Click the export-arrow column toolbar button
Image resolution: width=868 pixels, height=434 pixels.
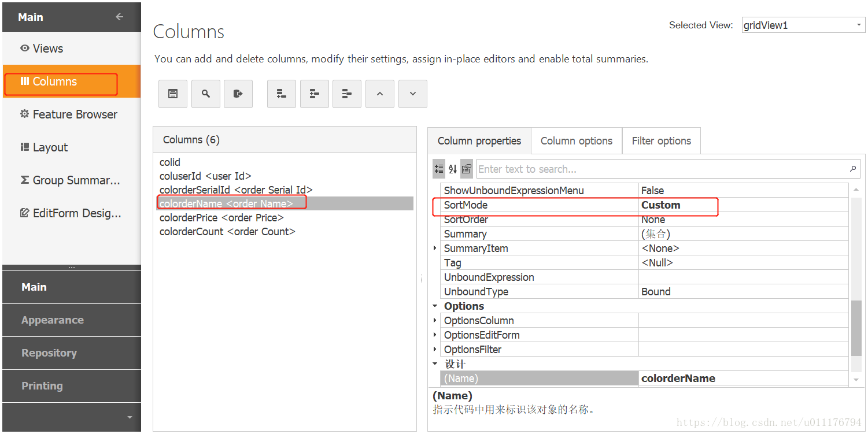pos(238,94)
